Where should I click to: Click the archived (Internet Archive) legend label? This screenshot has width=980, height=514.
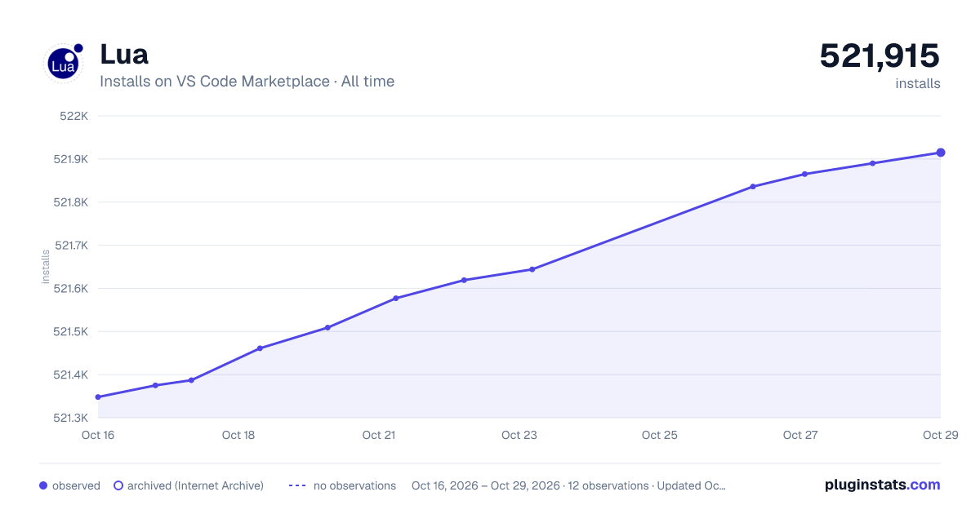[195, 485]
